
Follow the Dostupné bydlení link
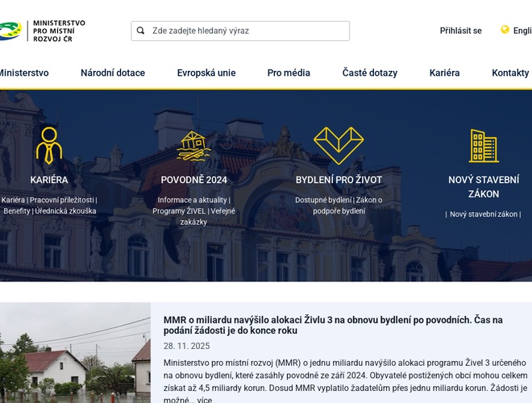point(322,200)
